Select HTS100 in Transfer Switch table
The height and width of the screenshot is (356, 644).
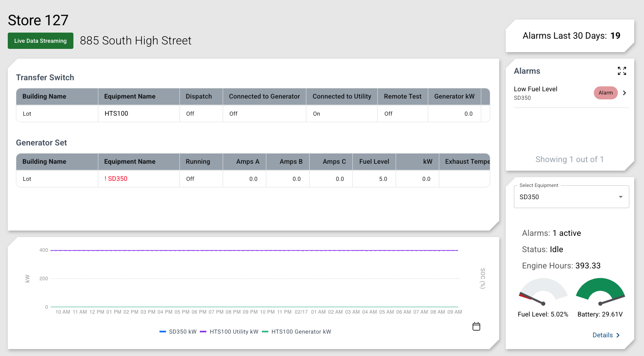pos(116,114)
